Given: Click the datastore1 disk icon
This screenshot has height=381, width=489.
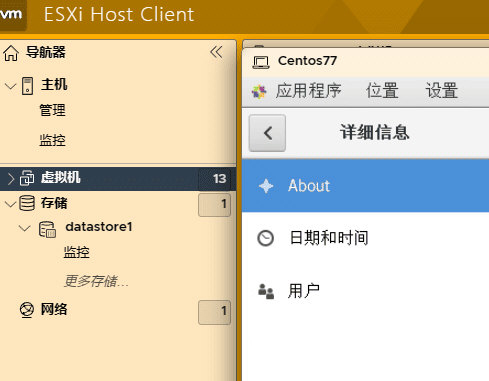Looking at the screenshot, I should pyautogui.click(x=47, y=229).
